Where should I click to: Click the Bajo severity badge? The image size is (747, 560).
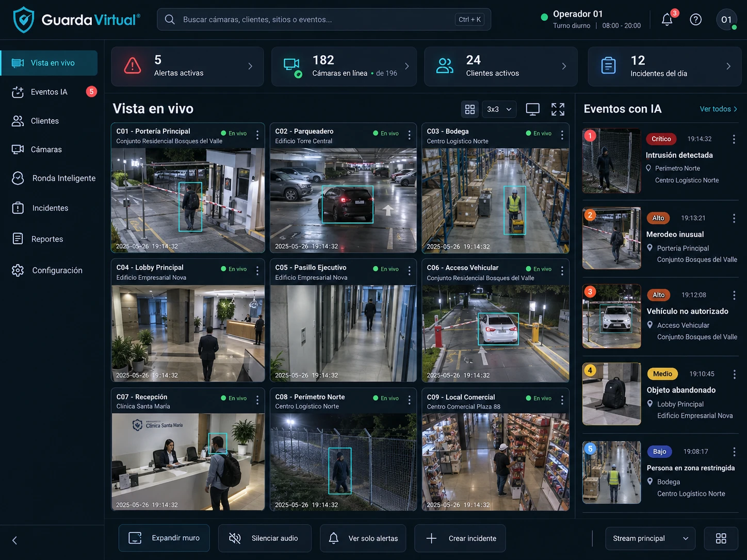[660, 451]
